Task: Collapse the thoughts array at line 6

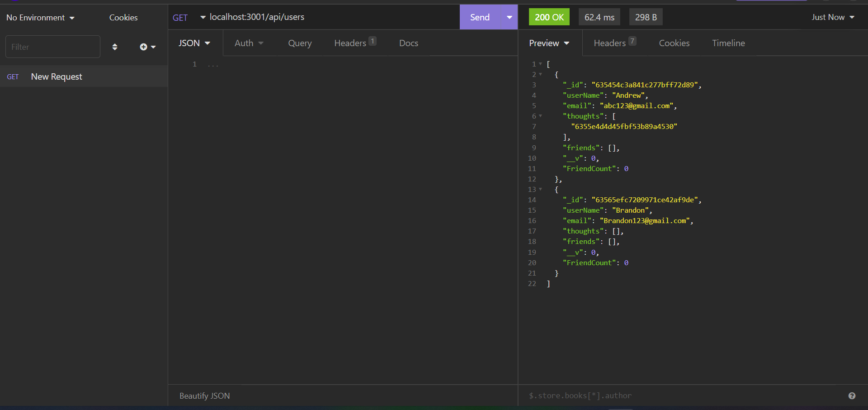Action: 541,116
